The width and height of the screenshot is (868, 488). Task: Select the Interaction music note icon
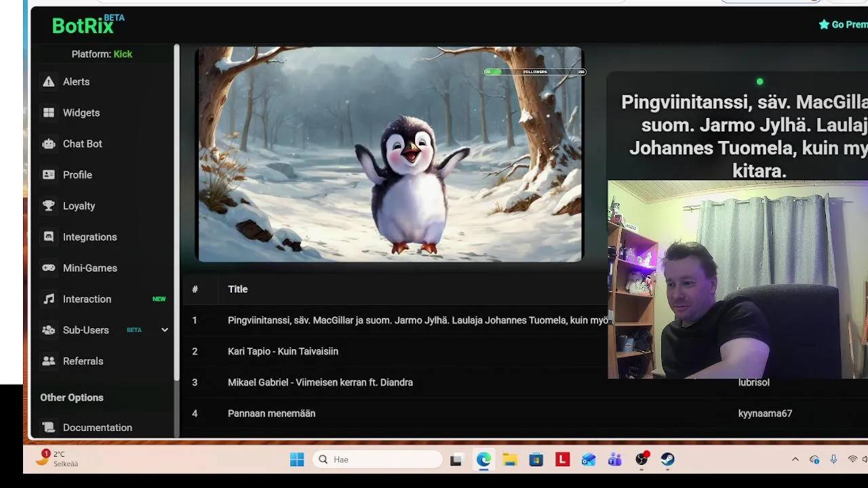(x=49, y=299)
